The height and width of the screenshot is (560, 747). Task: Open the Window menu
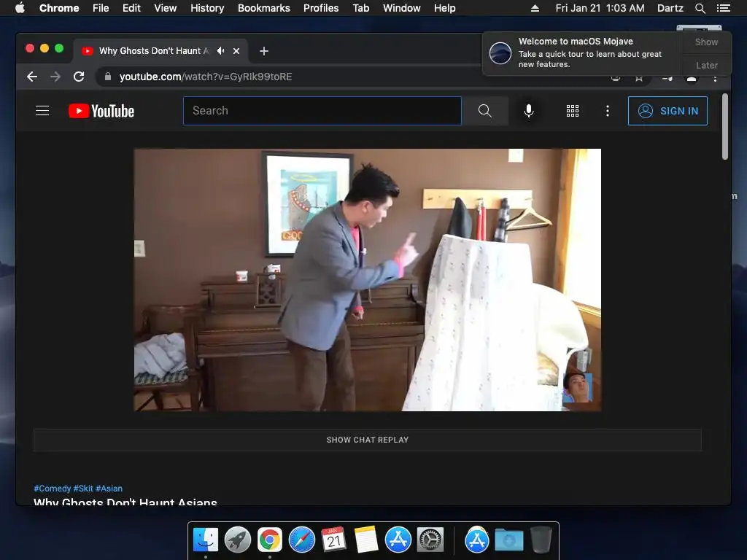tap(402, 8)
